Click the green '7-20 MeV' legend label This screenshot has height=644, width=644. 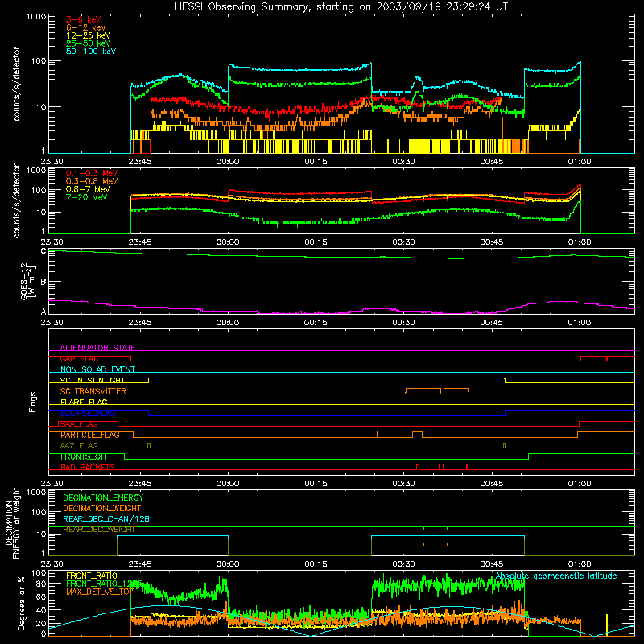click(87, 197)
